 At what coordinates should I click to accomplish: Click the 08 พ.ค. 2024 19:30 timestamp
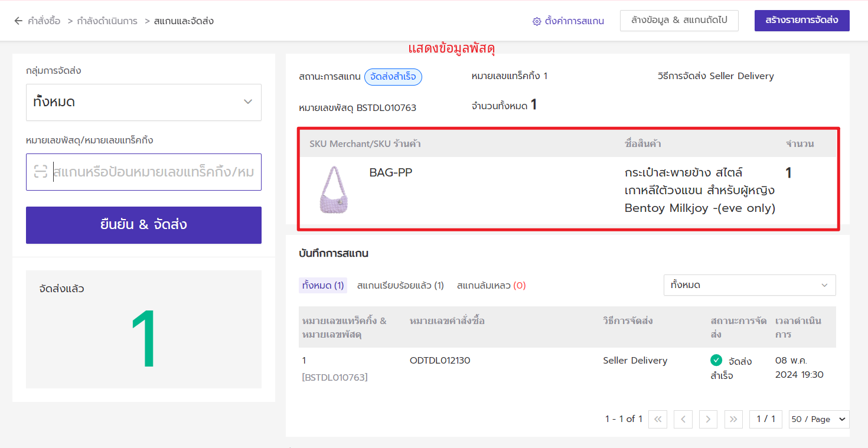click(800, 368)
